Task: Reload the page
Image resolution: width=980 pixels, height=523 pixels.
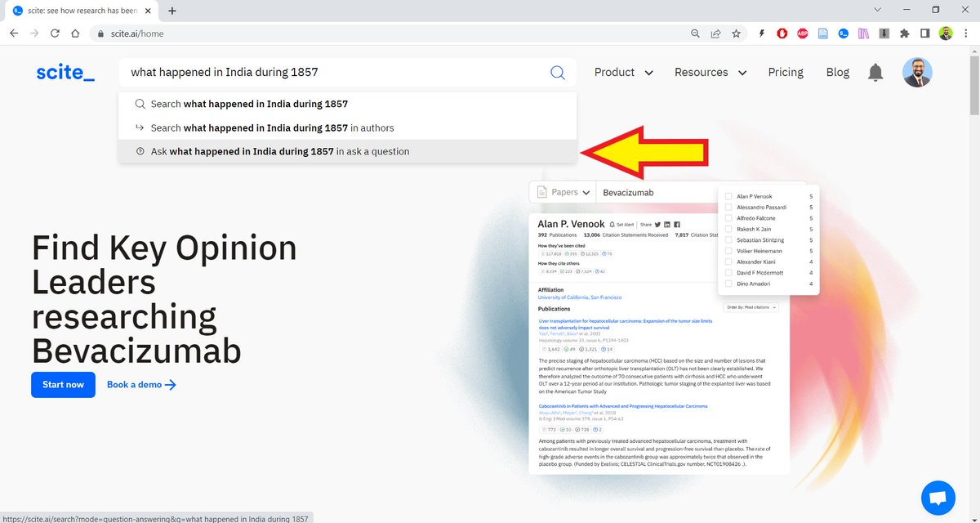Action: coord(55,34)
